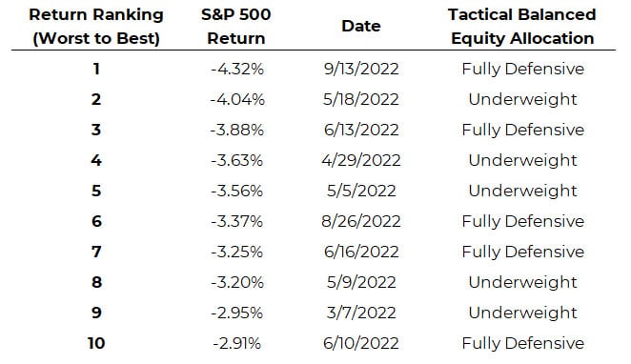
Task: Click the -4.04% return value
Action: [x=237, y=99]
